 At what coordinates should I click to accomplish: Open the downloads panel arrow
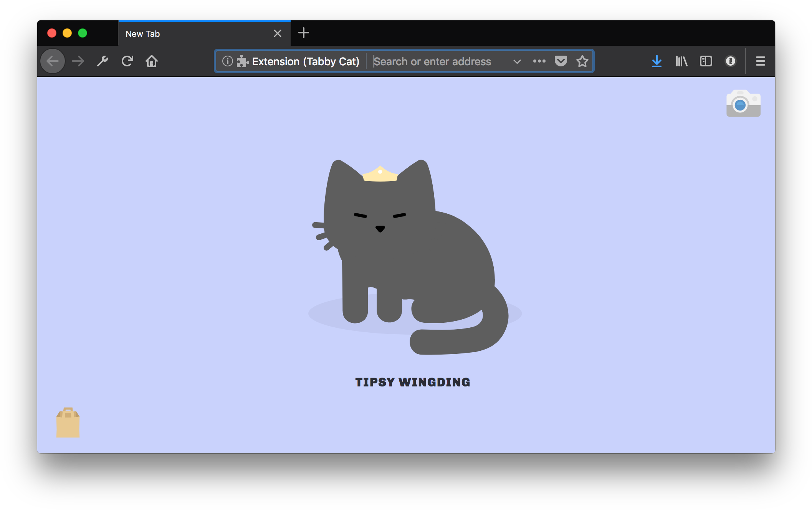(657, 61)
